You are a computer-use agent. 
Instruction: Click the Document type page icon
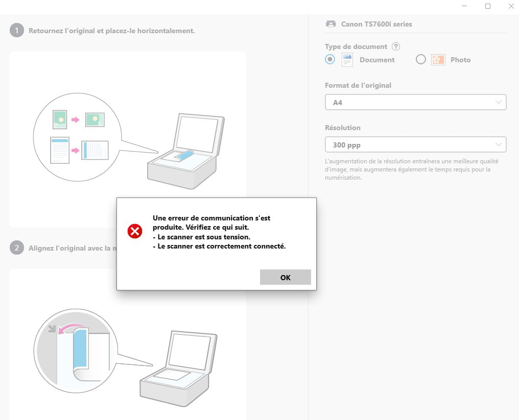pyautogui.click(x=347, y=60)
